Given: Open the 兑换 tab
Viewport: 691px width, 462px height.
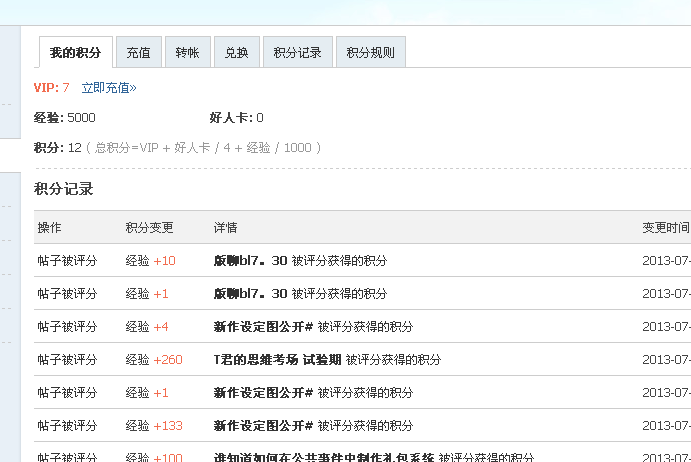Looking at the screenshot, I should point(237,52).
